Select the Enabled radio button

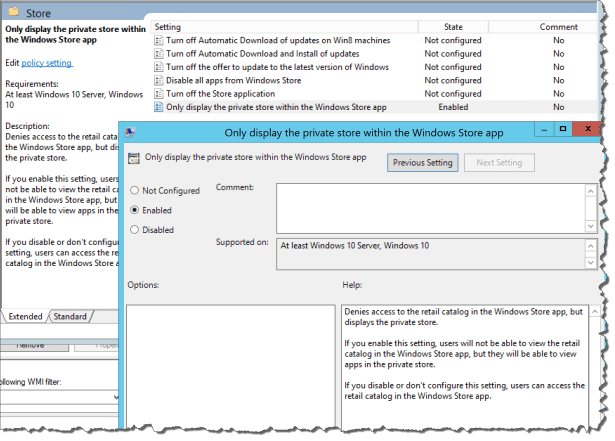click(x=136, y=211)
